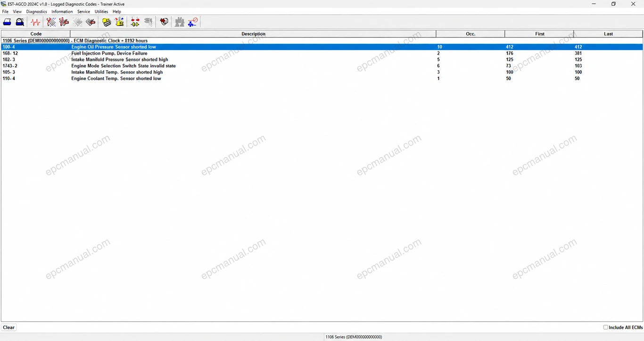Select the Engine Oil Pressure Sensor shorted low row
Screen dimensions: 644x341
pyautogui.click(x=322, y=47)
